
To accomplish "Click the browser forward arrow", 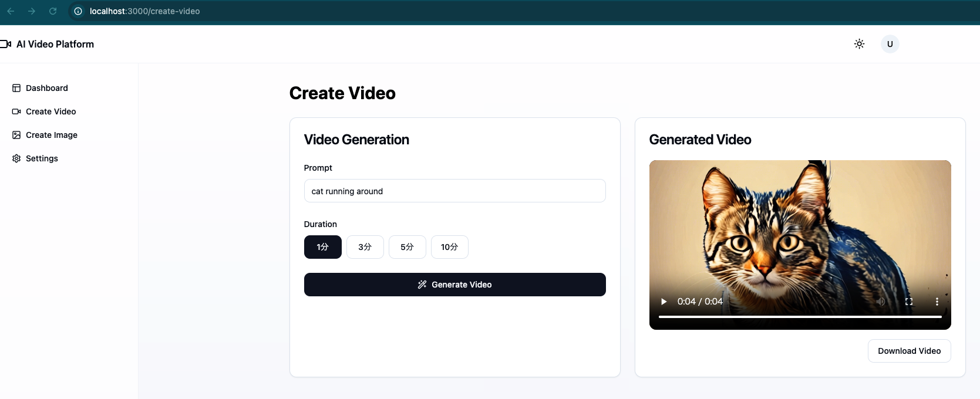I will [32, 11].
